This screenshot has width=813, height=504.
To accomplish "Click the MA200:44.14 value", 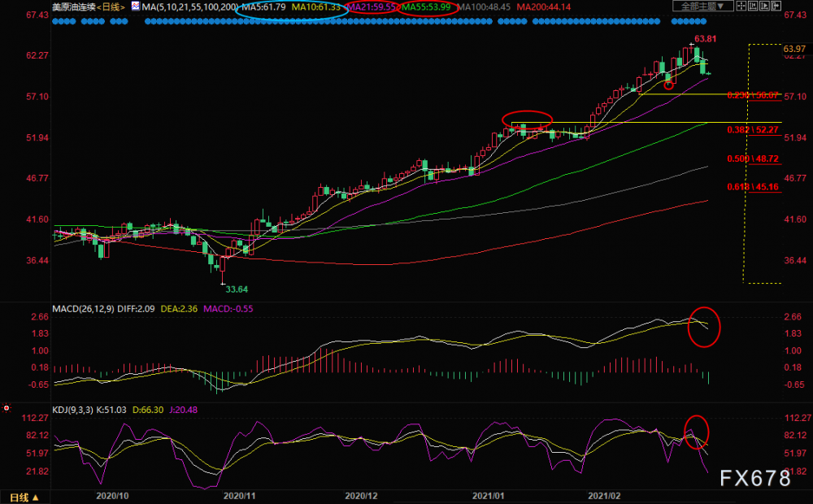I will [543, 7].
